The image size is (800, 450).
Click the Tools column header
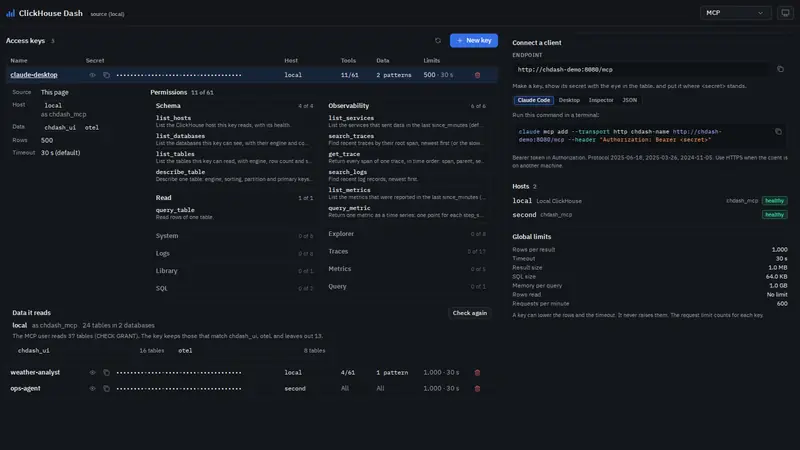[348, 60]
